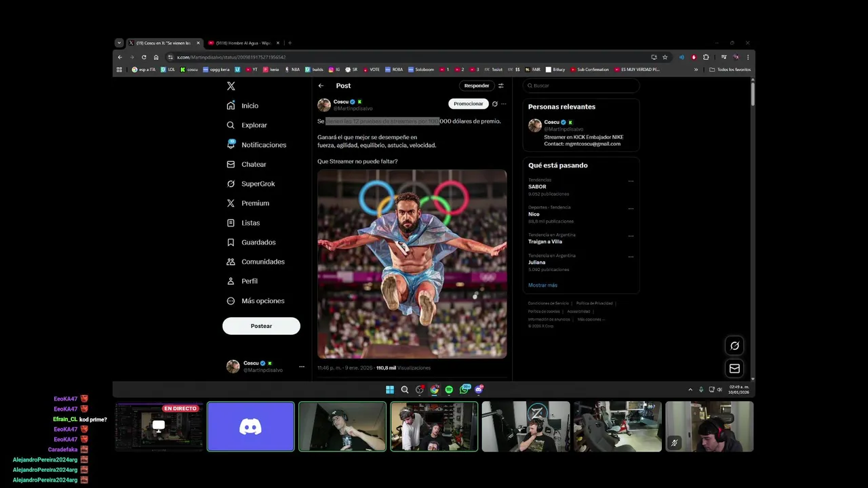
Task: Click the Grok icon beside Promocionar
Action: (x=494, y=104)
